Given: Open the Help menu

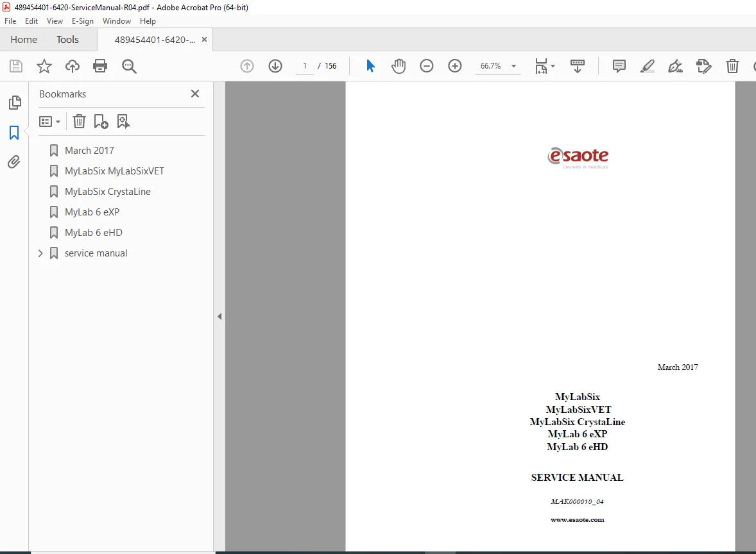Looking at the screenshot, I should coord(148,21).
